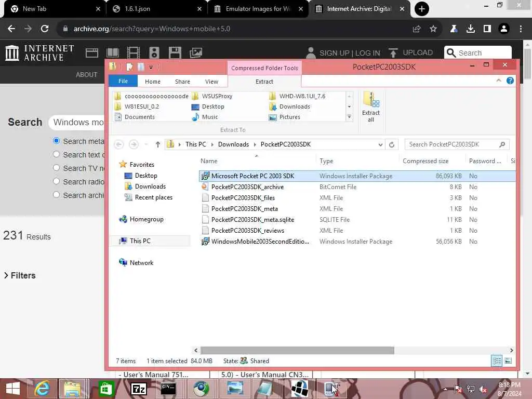
Task: Open the File tab in Explorer
Action: tap(123, 81)
